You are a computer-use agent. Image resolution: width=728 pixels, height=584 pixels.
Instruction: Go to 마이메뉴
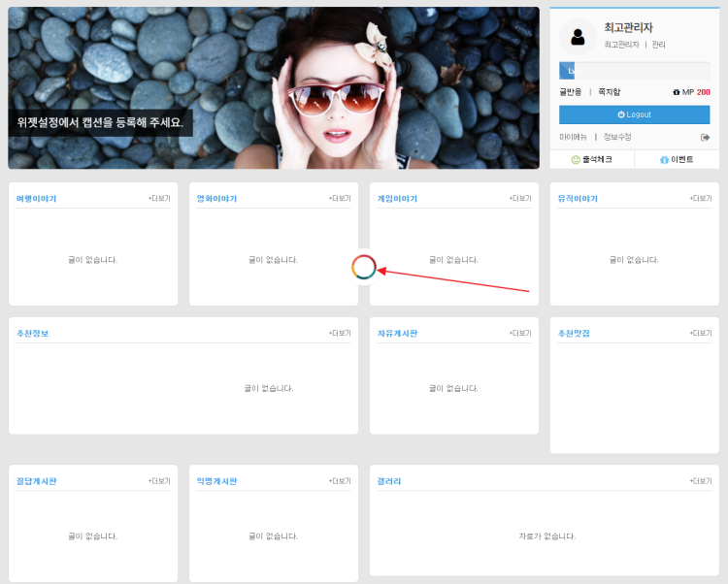click(573, 137)
